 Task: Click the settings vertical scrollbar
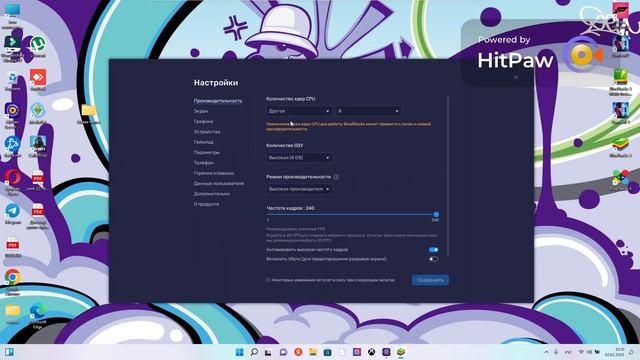448,176
